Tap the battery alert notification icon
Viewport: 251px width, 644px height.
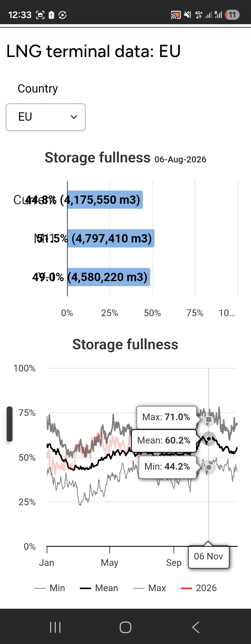[51, 15]
